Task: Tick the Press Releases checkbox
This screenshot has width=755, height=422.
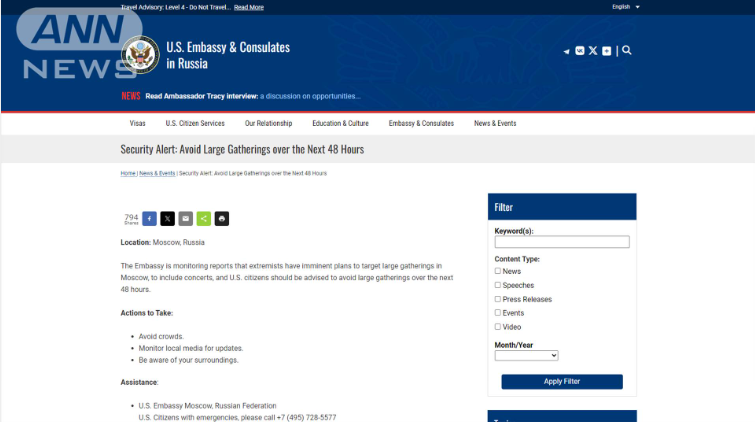Action: pyautogui.click(x=498, y=299)
